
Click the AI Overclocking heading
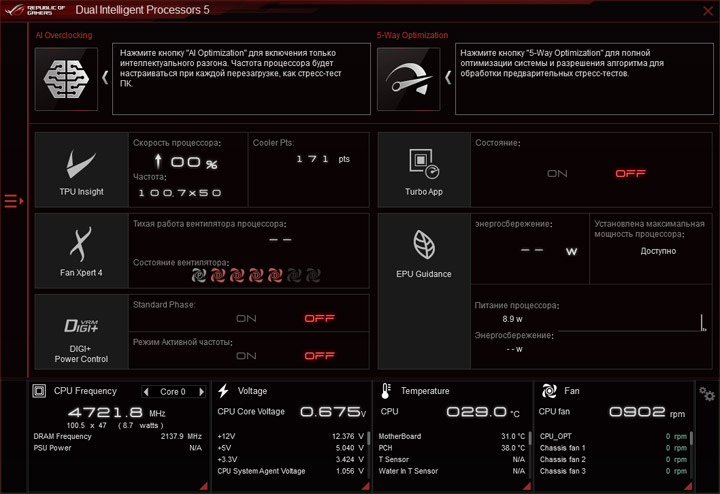pyautogui.click(x=64, y=35)
